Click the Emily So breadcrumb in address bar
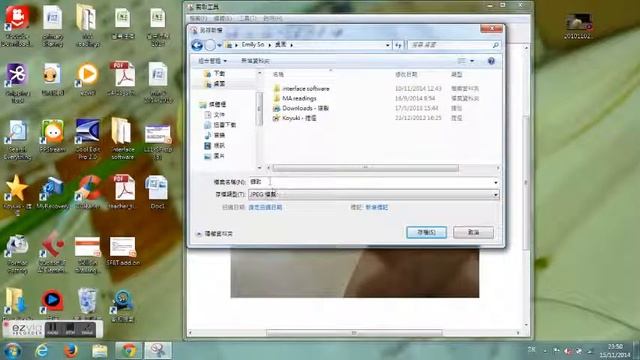Image resolution: width=640 pixels, height=360 pixels. click(253, 44)
